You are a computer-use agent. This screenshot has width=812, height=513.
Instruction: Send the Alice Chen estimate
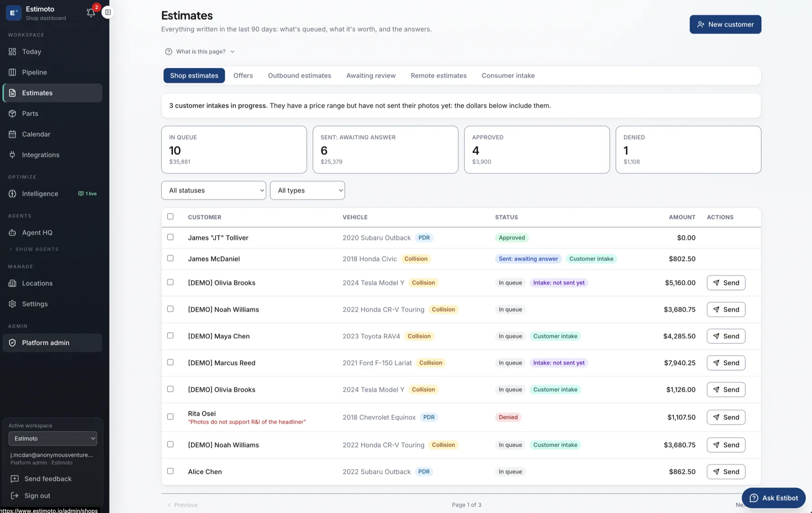(726, 472)
